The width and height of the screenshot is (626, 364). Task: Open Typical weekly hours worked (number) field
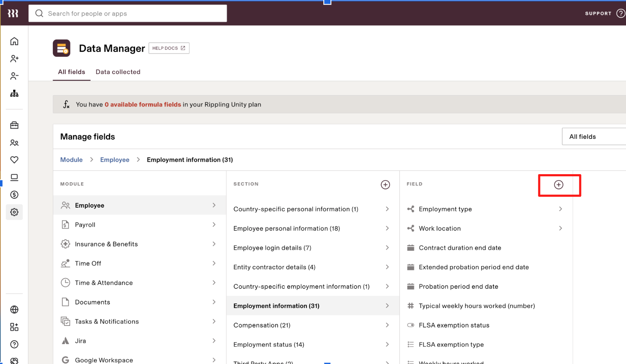tap(486, 306)
